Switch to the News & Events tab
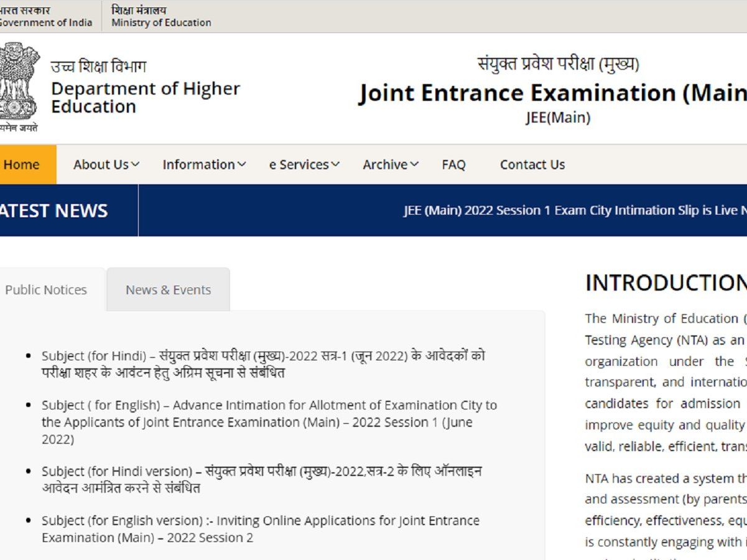The height and width of the screenshot is (560, 747). pos(168,289)
